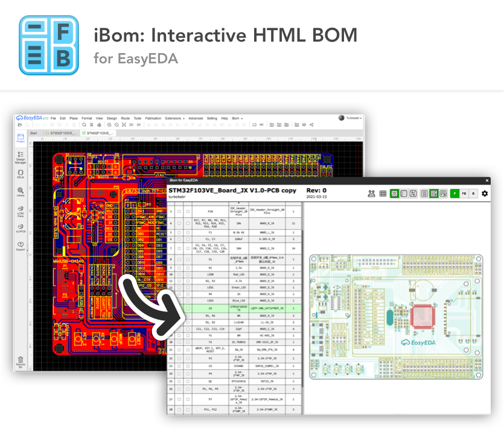Click the open-folder icon in EasyEDA toolbar
The width and height of the screenshot is (504, 438).
tap(19, 125)
